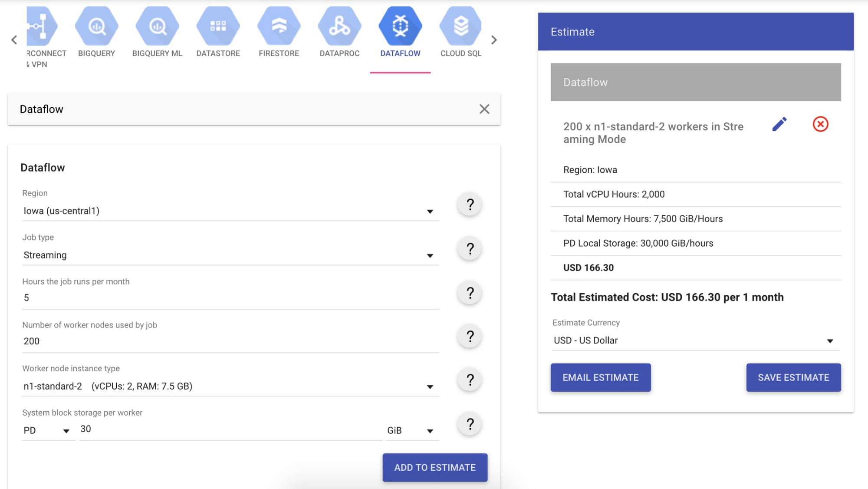Show help for System block storage
Screen dimensions: 868x489
[x=470, y=424]
